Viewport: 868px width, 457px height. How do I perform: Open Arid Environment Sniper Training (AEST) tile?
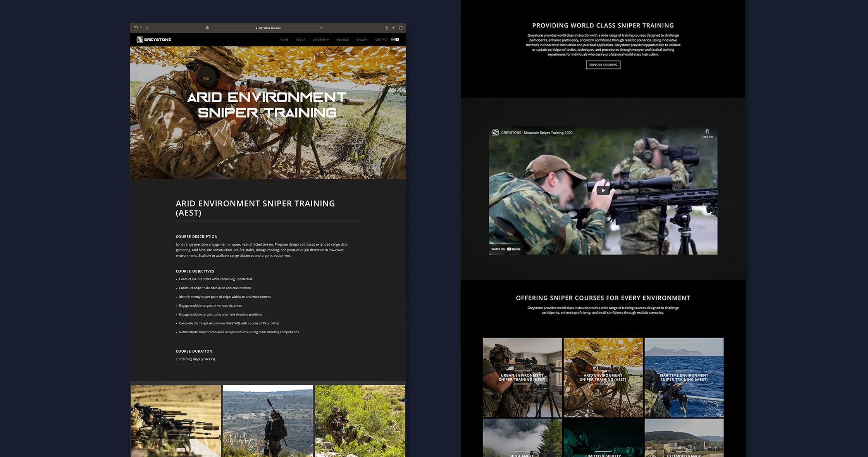tap(603, 378)
